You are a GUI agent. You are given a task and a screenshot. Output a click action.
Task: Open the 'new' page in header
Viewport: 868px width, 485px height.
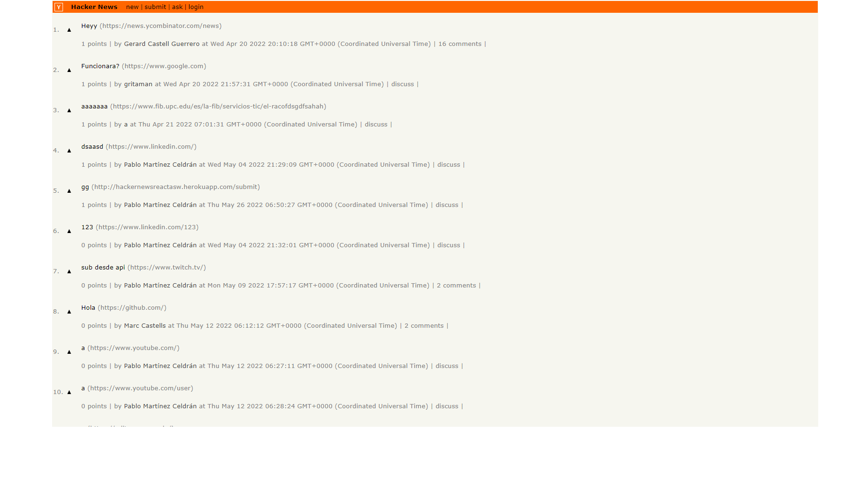click(x=132, y=7)
